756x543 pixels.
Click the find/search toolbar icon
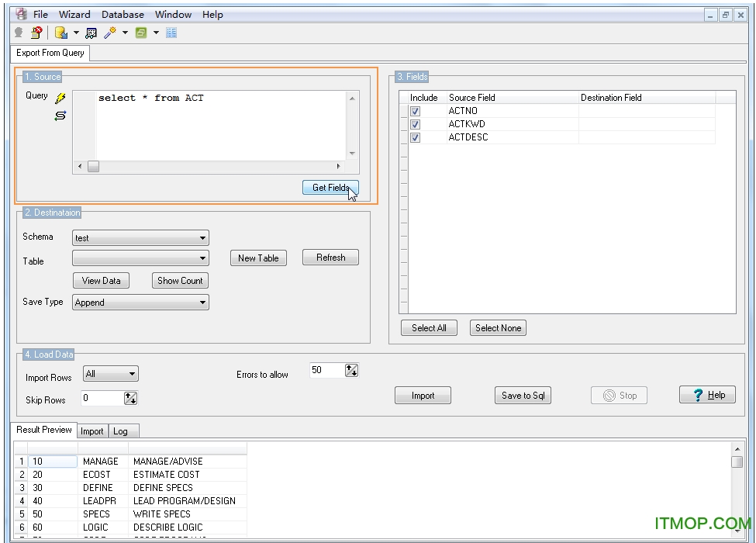pyautogui.click(x=91, y=33)
